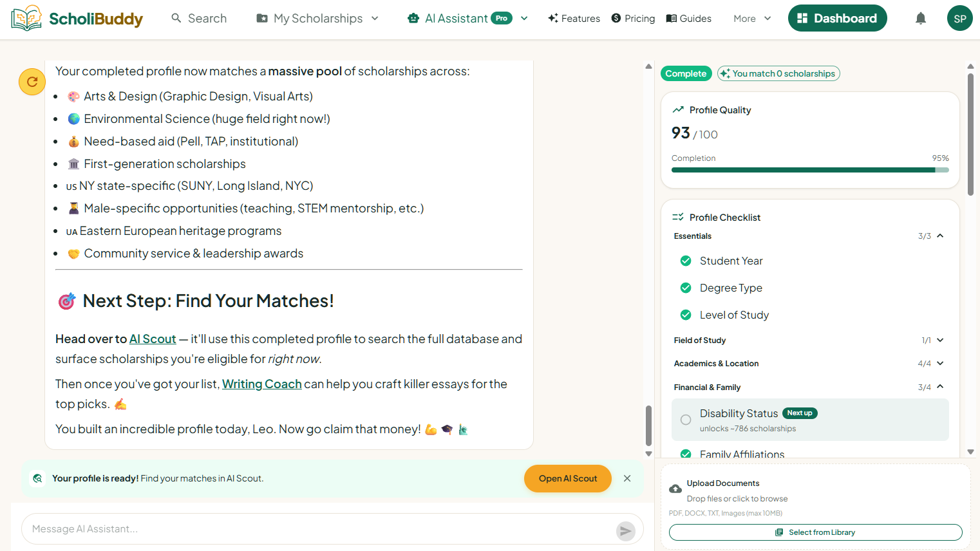Image resolution: width=980 pixels, height=551 pixels.
Task: Click the 93 profile quality score
Action: (x=681, y=133)
